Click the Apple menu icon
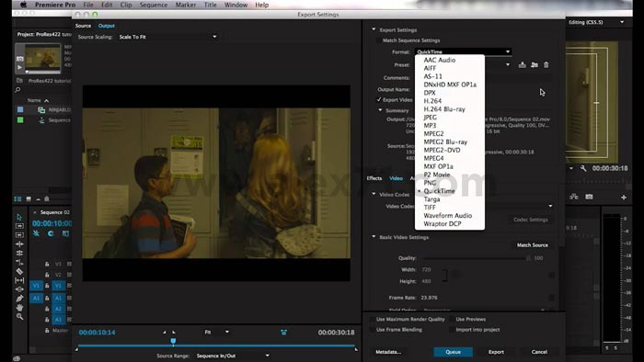The image size is (644, 362). [x=23, y=5]
